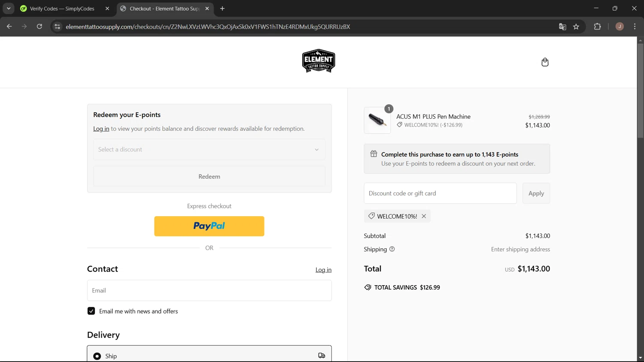
Task: Click the Apply discount button
Action: (536, 193)
